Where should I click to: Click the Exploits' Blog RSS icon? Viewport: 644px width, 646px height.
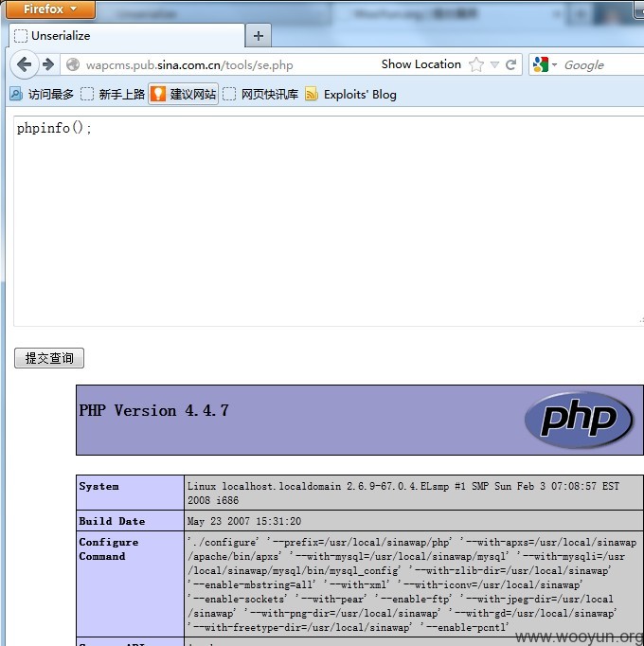[x=311, y=95]
